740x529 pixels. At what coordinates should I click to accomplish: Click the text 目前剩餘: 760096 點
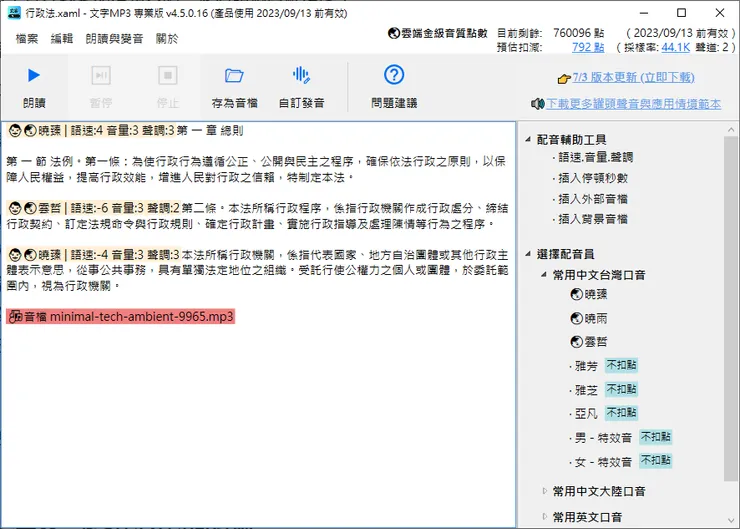click(x=550, y=33)
